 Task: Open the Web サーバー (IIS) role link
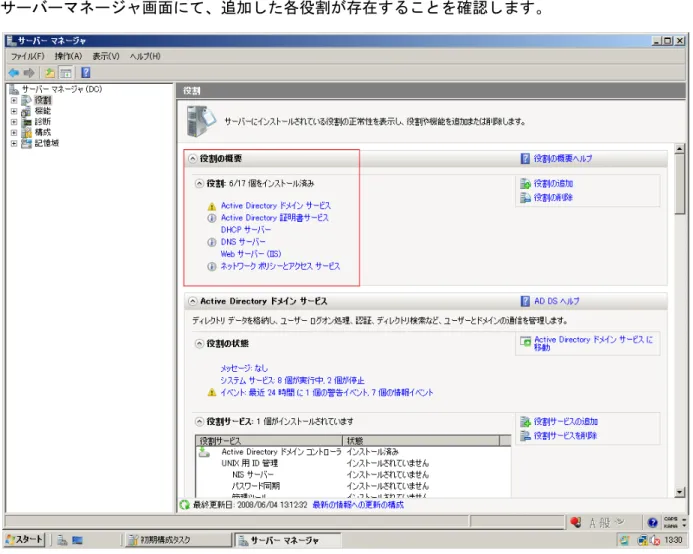(x=251, y=254)
